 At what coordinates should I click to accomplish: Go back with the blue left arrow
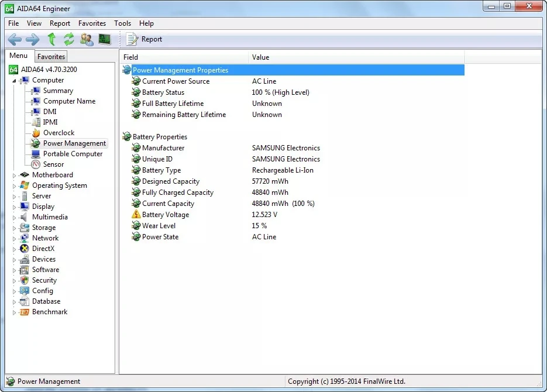point(15,39)
